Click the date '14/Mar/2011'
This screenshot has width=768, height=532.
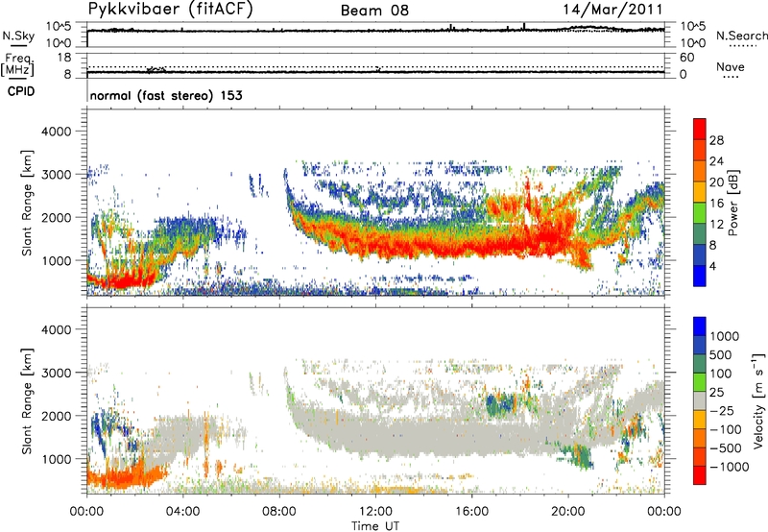click(x=612, y=10)
